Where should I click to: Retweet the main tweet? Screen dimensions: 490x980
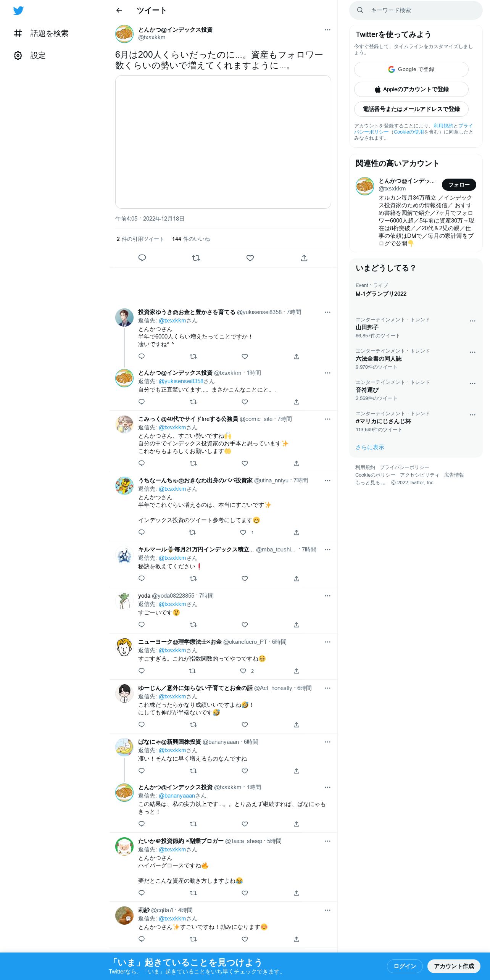(196, 258)
